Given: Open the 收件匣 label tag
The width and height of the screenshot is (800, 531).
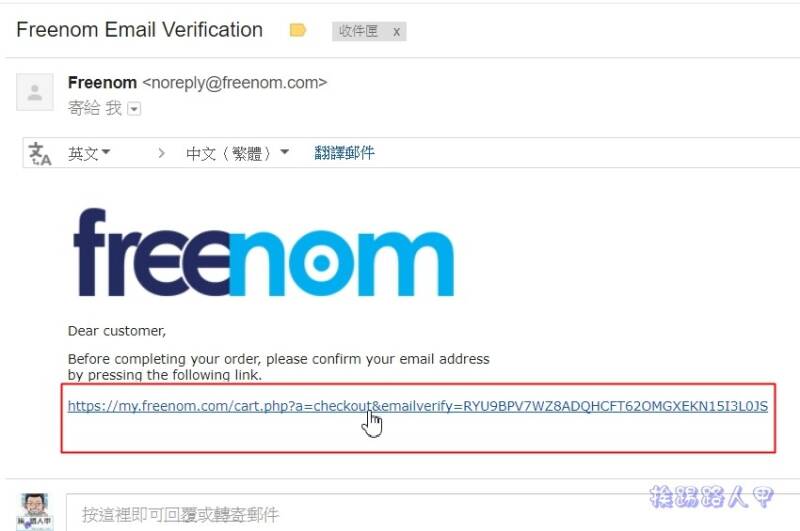Looking at the screenshot, I should (x=358, y=32).
